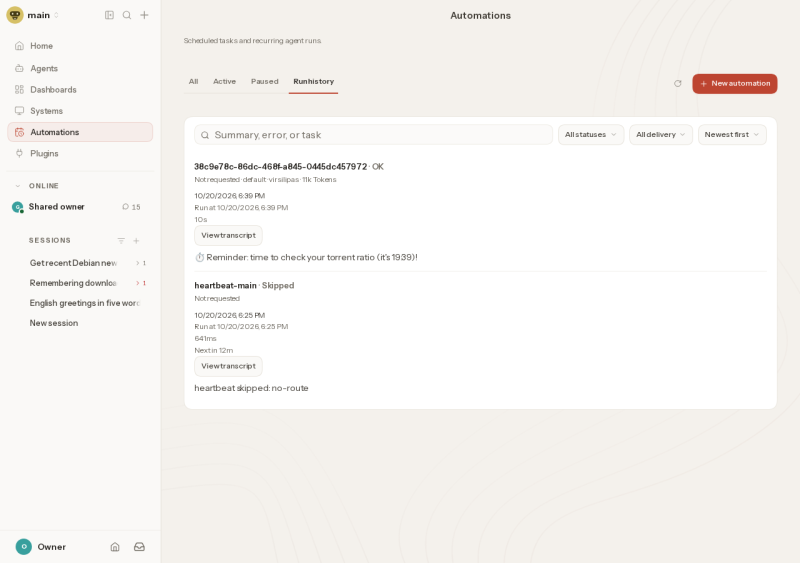The width and height of the screenshot is (800, 563).
Task: Open the Newest first sort dropdown
Action: tap(732, 135)
